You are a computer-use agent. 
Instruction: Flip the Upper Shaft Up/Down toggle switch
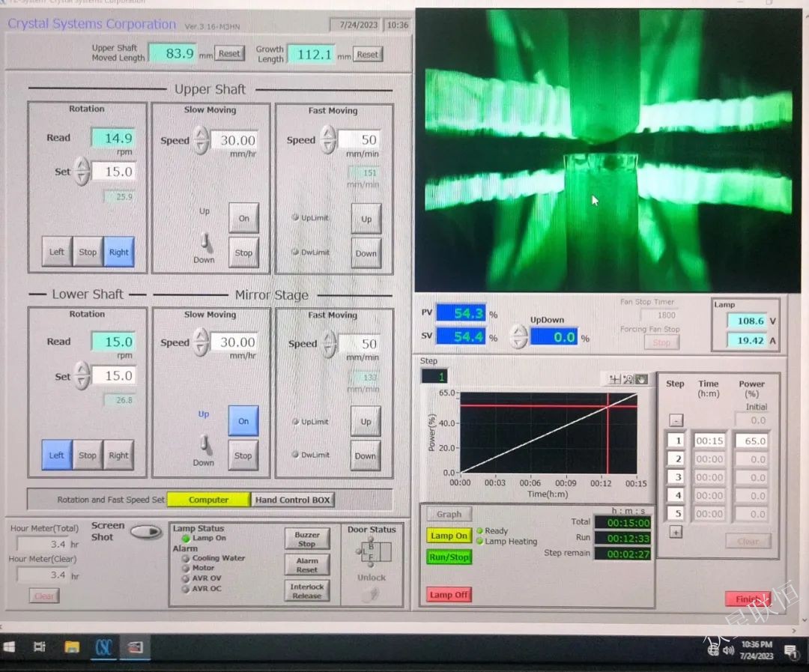(x=203, y=240)
